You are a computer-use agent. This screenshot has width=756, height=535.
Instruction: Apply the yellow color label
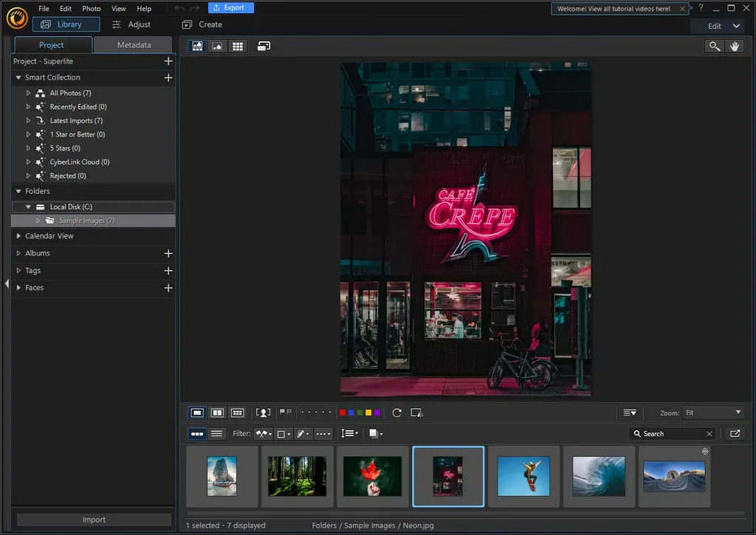368,413
